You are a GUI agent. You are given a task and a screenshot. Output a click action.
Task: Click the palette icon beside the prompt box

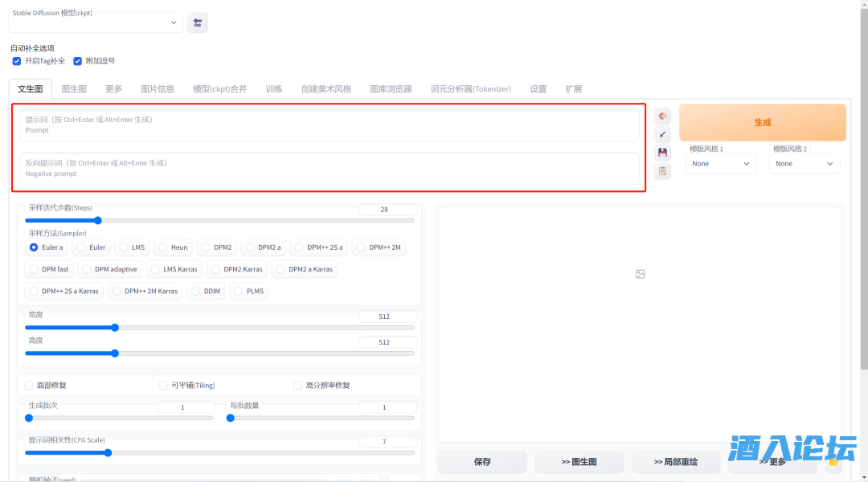(662, 116)
